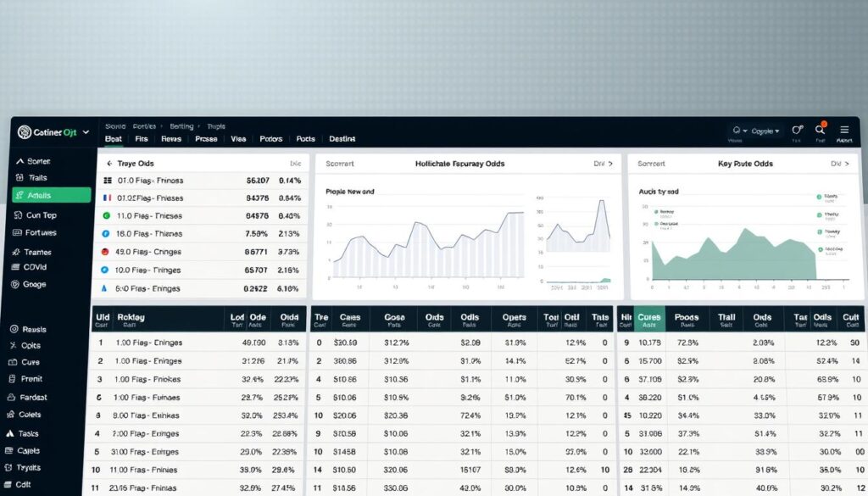Open Tryolts in the sidebar
This screenshot has height=496, width=868.
pos(23,468)
